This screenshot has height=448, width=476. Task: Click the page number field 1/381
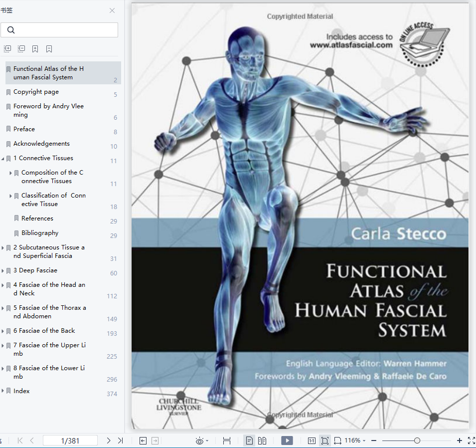(x=70, y=441)
